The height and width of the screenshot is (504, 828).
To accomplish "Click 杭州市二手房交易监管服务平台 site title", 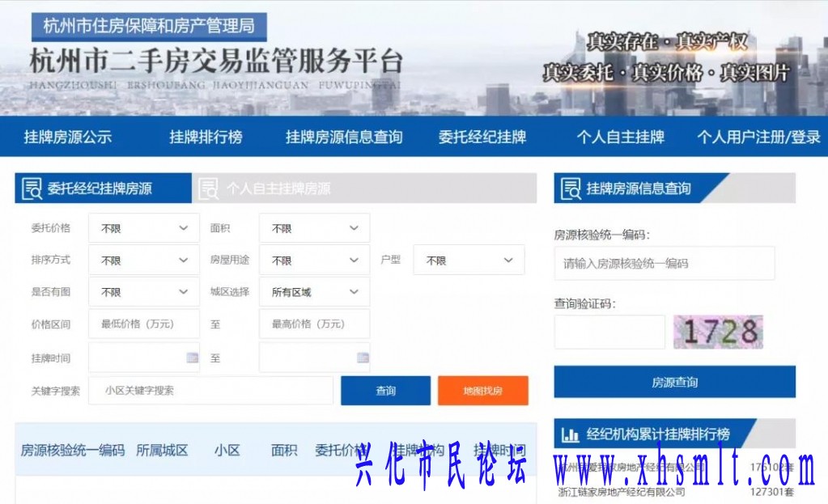I will click(216, 61).
